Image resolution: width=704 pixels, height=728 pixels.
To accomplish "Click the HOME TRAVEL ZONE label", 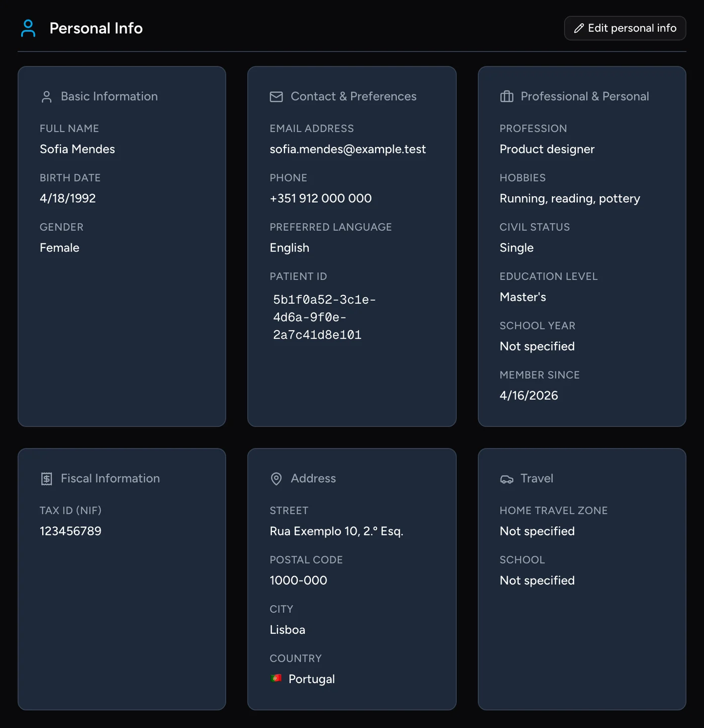I will [x=554, y=510].
